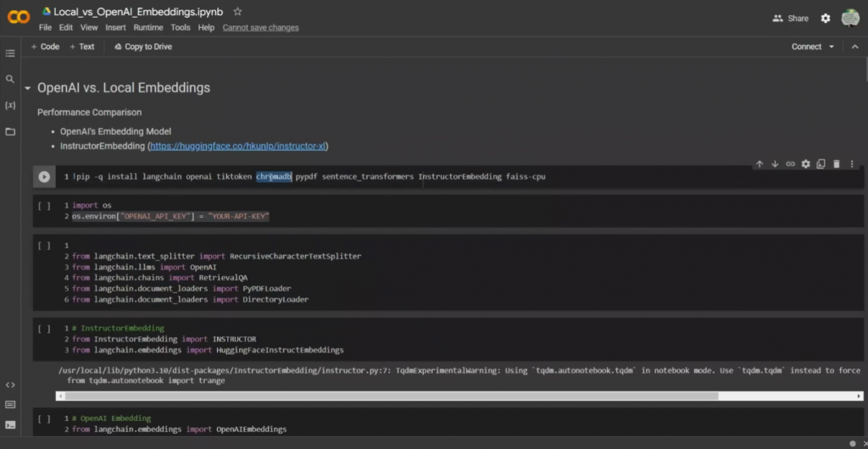Click the output scrollbar right arrow
Image resolution: width=868 pixels, height=449 pixels.
860,396
